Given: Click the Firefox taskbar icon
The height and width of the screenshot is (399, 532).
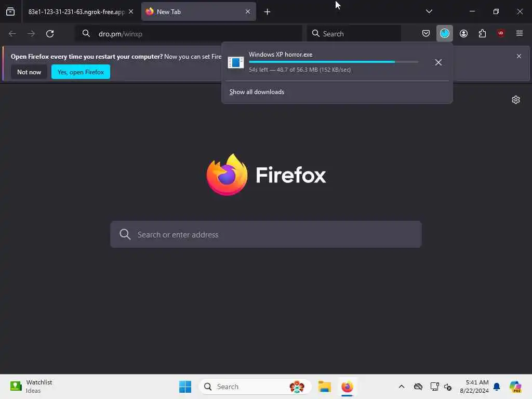Looking at the screenshot, I should pos(347,387).
